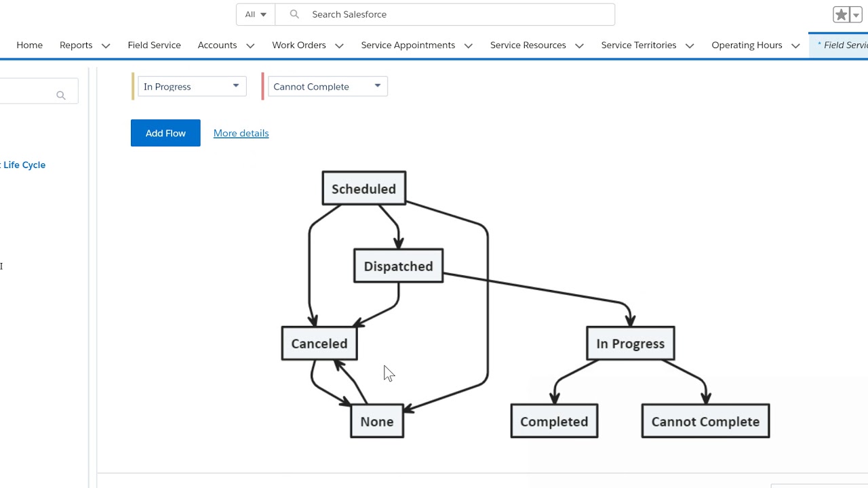Screen dimensions: 868x488
Task: Expand the Service Resources chevron menu
Action: click(x=579, y=45)
